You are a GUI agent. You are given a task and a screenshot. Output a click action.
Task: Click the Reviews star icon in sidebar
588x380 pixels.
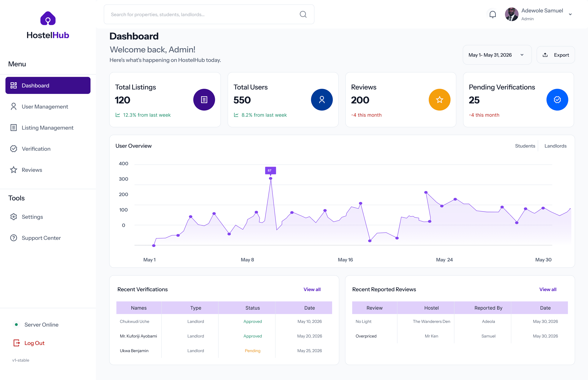[14, 170]
